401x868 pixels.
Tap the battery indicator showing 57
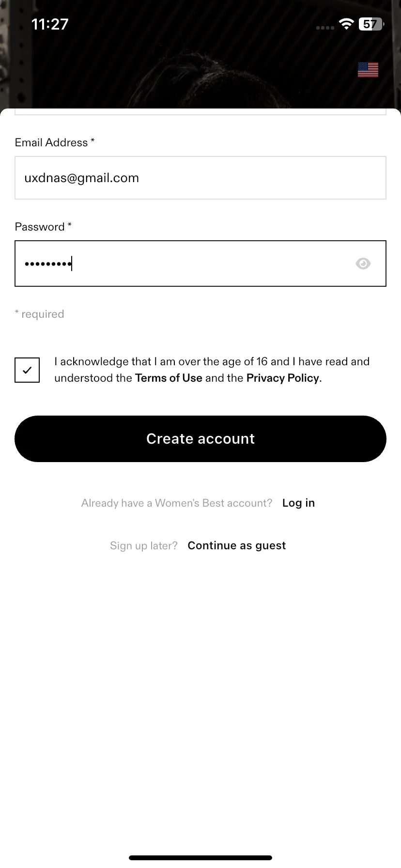pyautogui.click(x=371, y=24)
